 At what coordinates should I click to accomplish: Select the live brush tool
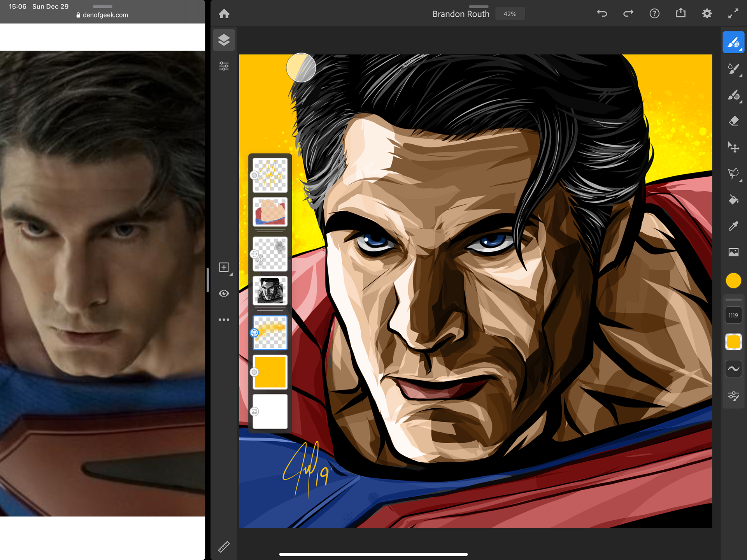(x=733, y=68)
